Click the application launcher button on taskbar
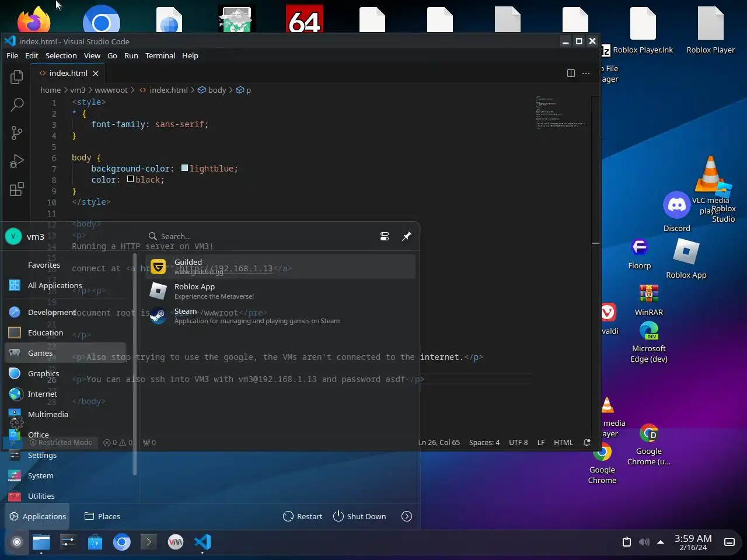 pos(17,542)
